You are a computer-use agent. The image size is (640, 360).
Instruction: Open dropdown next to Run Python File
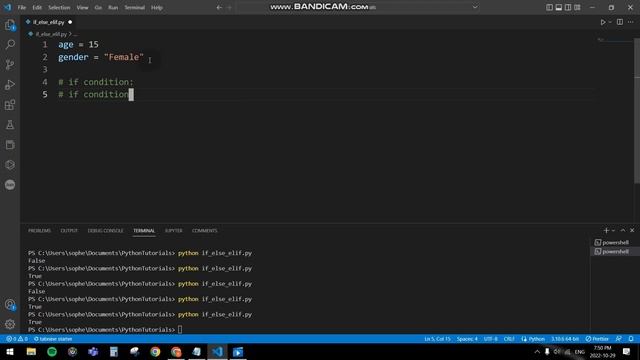tap(610, 22)
